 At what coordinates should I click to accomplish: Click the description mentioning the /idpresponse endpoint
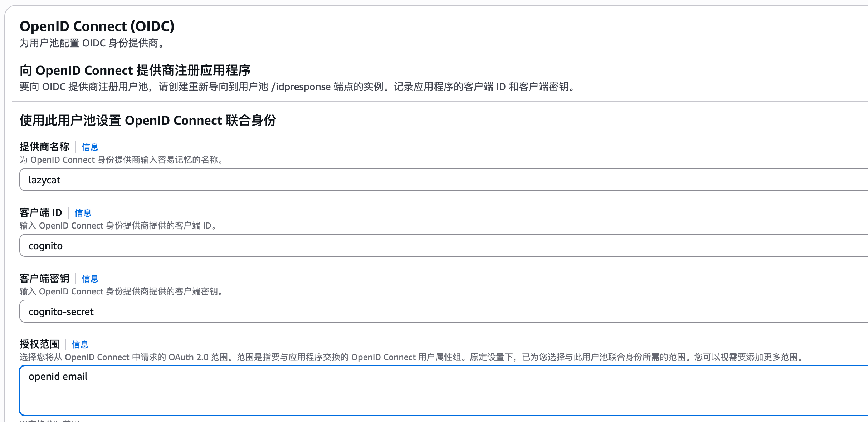point(297,87)
